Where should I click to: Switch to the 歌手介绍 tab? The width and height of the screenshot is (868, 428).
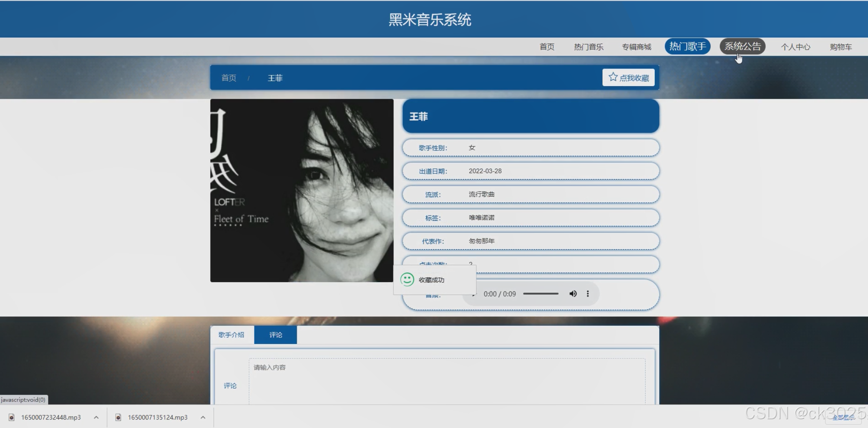pos(231,335)
